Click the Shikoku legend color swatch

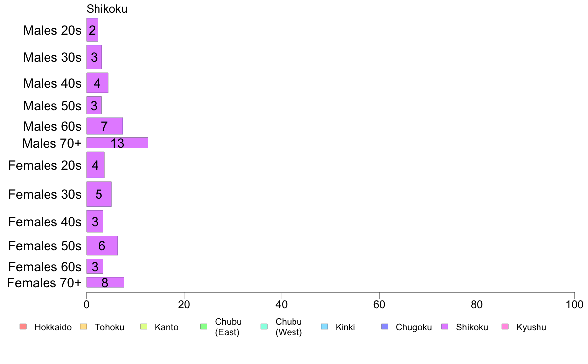445,327
